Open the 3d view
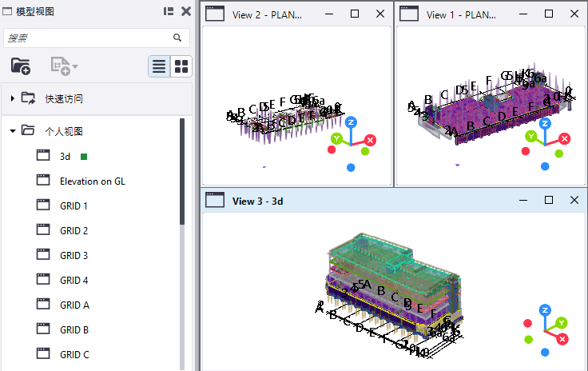 pyautogui.click(x=65, y=157)
